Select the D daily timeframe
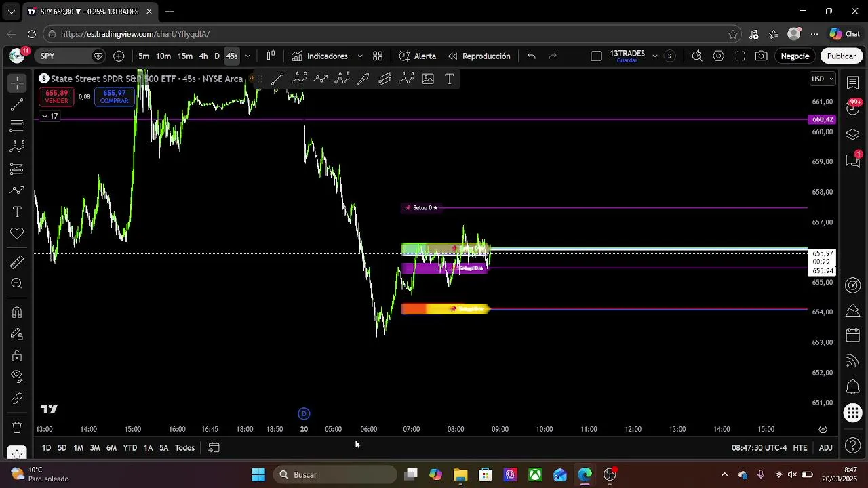 217,56
